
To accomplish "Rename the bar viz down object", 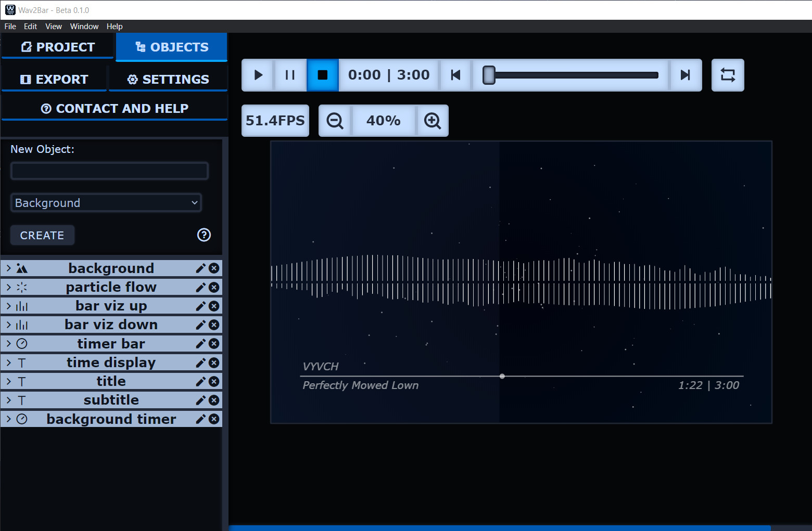I will click(200, 325).
